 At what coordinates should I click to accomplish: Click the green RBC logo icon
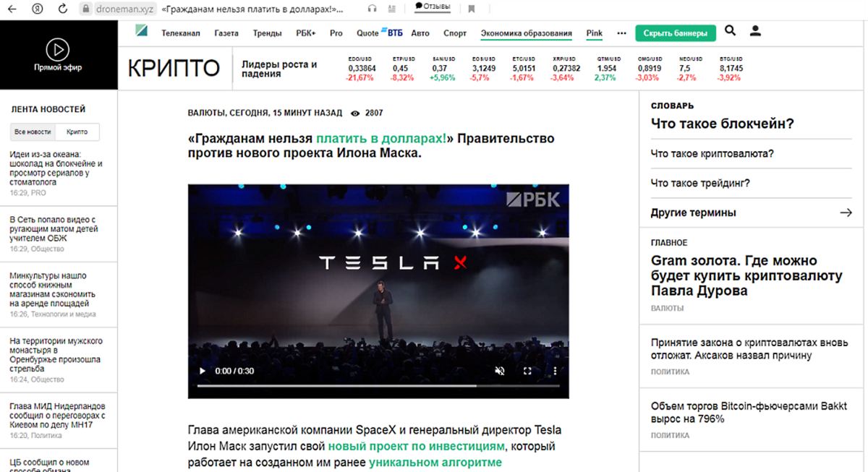coord(141,30)
